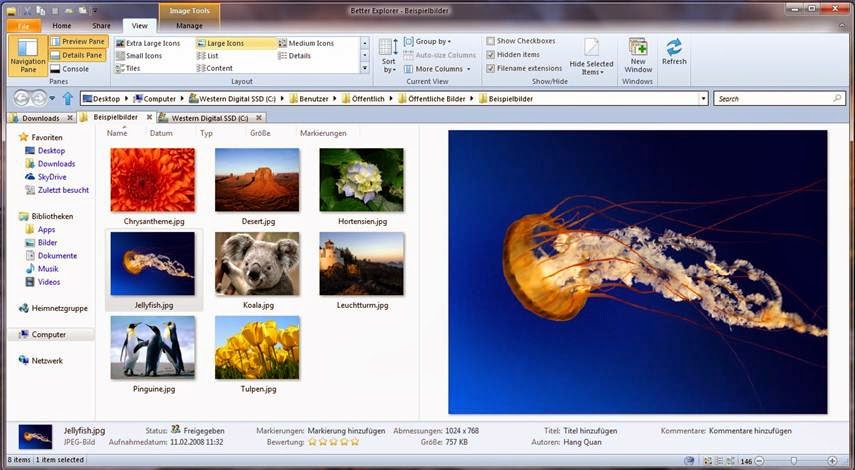The height and width of the screenshot is (470, 855).
Task: Open recent locations dropdown arrow
Action: [52, 99]
